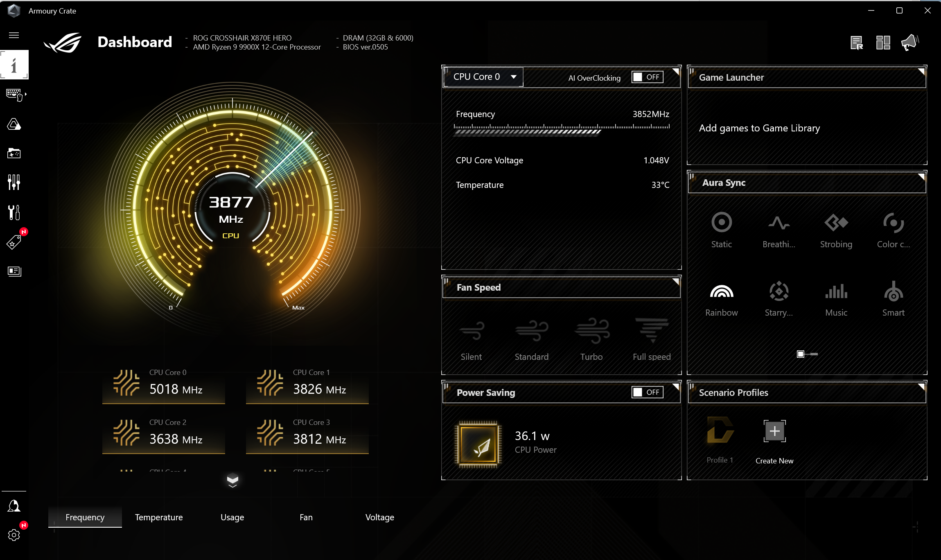Pick the Silent fan speed icon
941x560 pixels.
tap(471, 331)
